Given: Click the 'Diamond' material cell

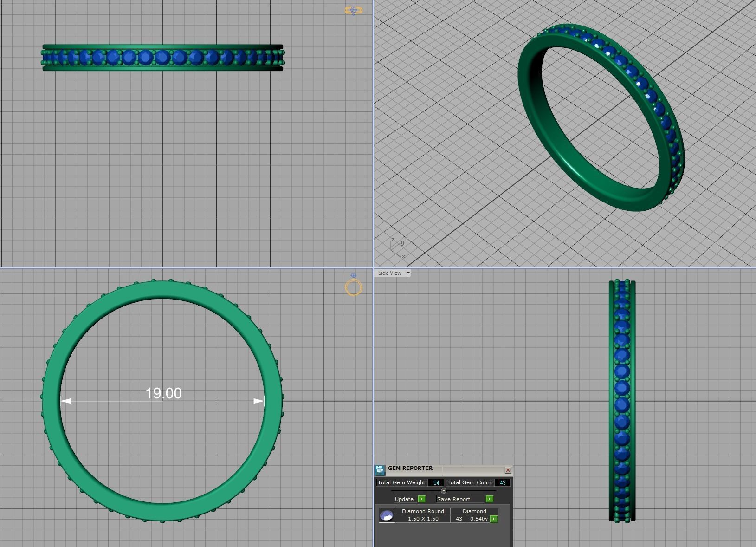Looking at the screenshot, I should (474, 511).
